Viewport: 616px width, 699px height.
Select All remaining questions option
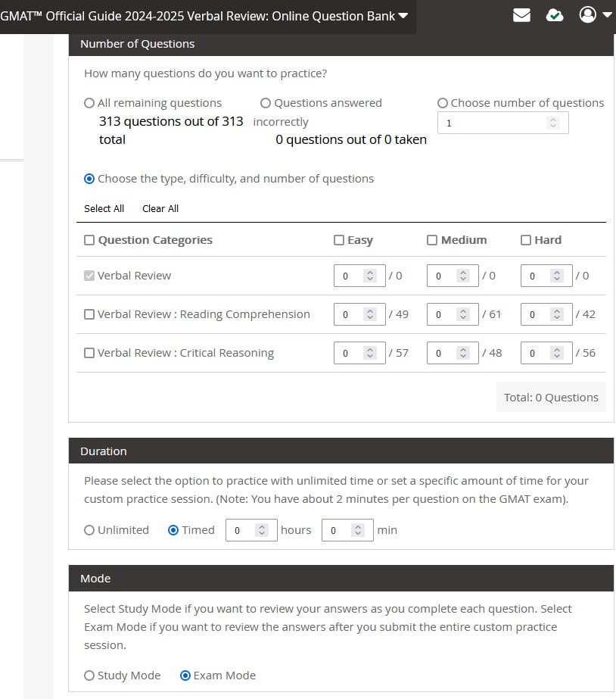89,103
